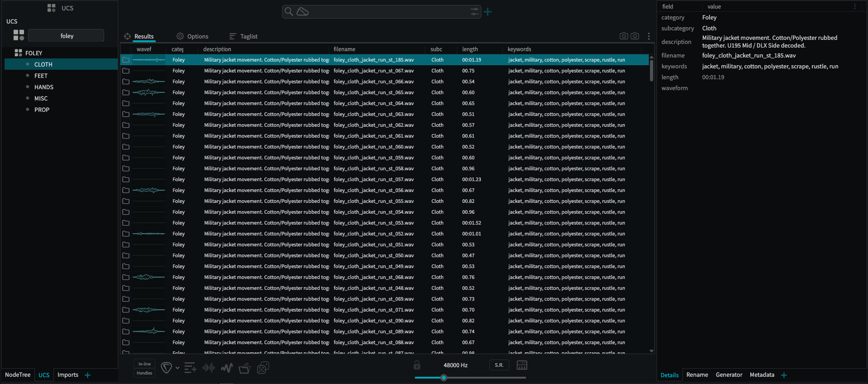Open the results panel three-dot menu

649,36
